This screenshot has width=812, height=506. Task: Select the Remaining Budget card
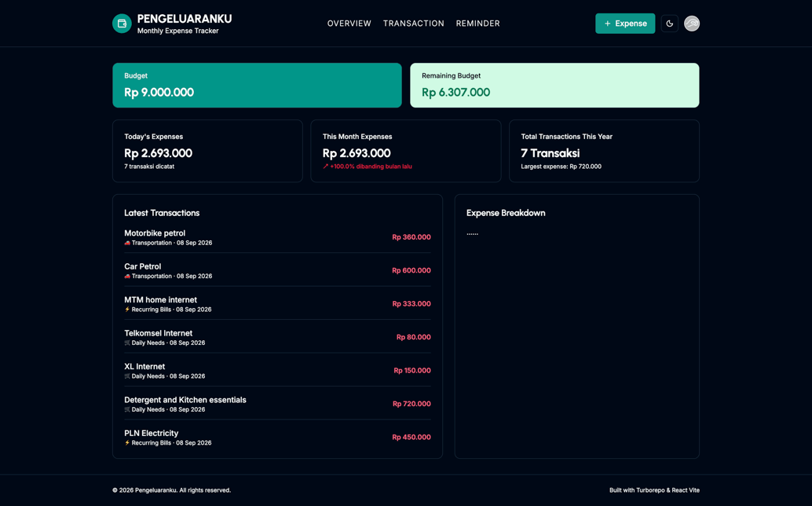(x=554, y=86)
